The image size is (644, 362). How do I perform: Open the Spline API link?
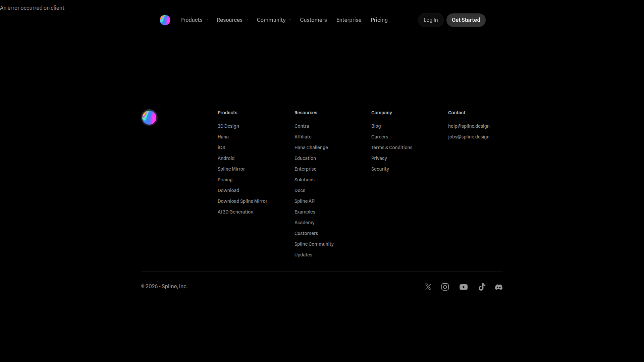click(305, 201)
